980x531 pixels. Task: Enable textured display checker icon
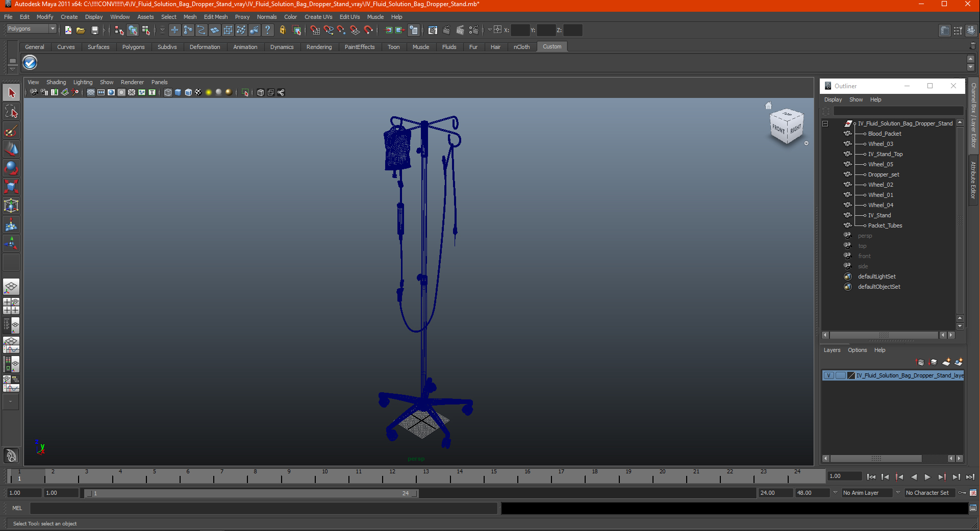[x=198, y=92]
